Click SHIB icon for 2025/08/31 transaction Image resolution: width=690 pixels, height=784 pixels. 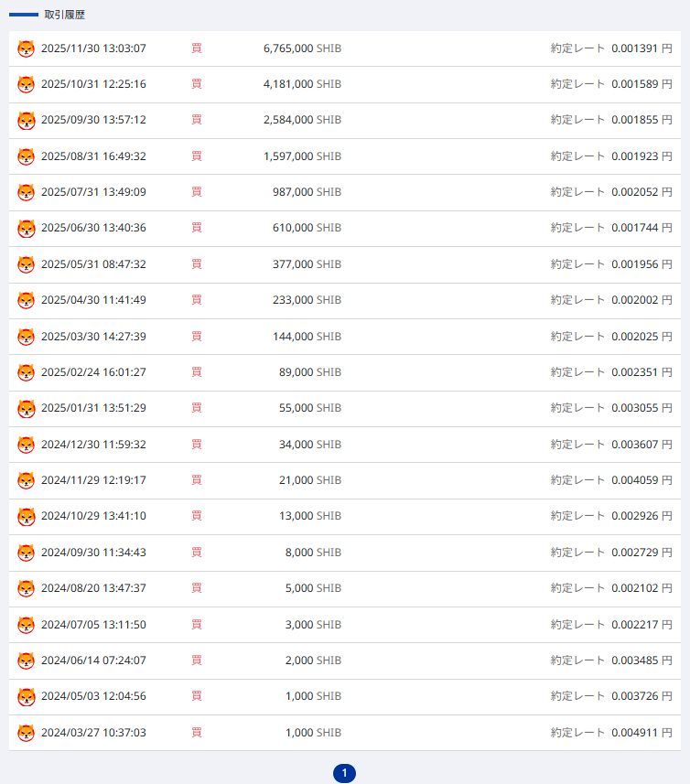coord(26,156)
